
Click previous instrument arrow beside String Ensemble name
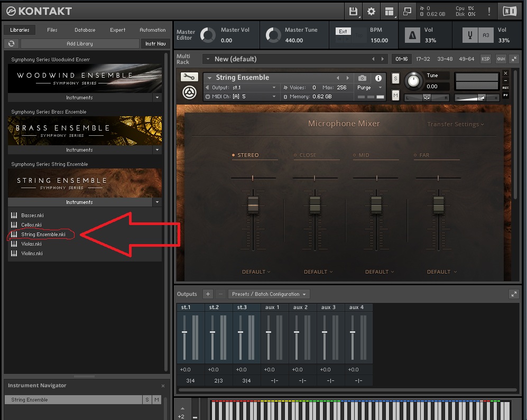(x=338, y=78)
